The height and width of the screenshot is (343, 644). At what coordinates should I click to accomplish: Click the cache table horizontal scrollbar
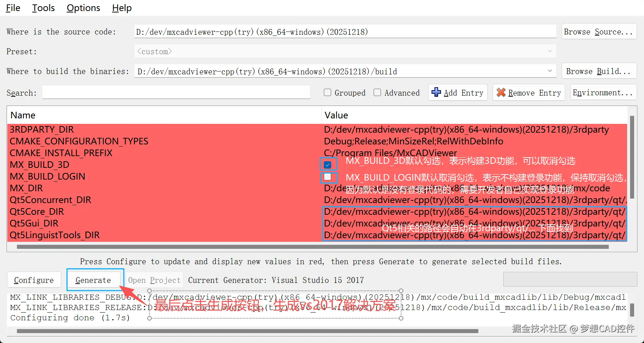[x=312, y=247]
